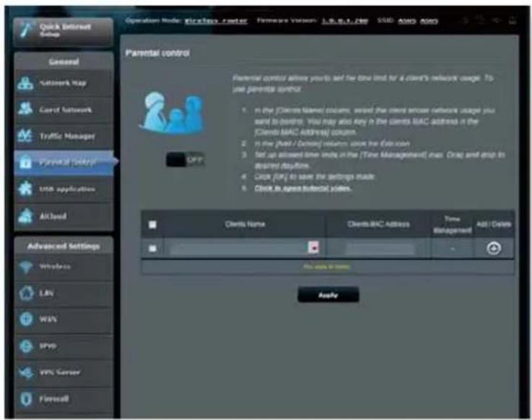Click the Wireless router operation mode link
532x420 pixels.
tap(216, 21)
